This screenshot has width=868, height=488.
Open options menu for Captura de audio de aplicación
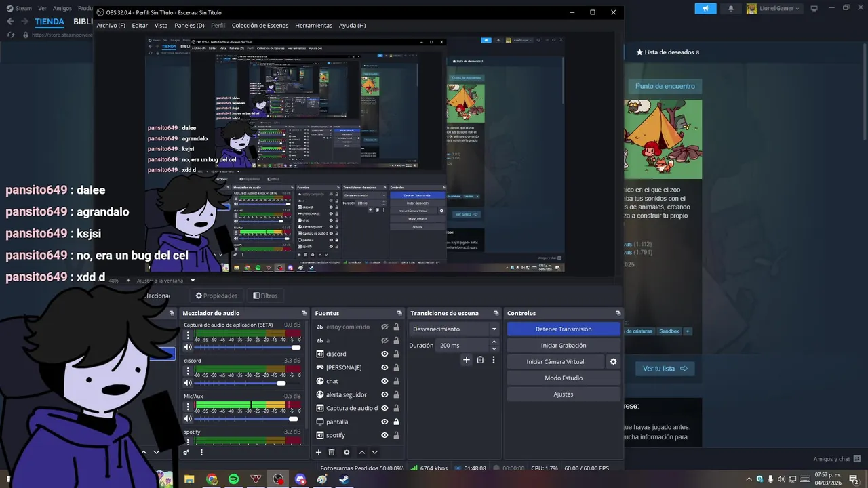click(x=189, y=336)
